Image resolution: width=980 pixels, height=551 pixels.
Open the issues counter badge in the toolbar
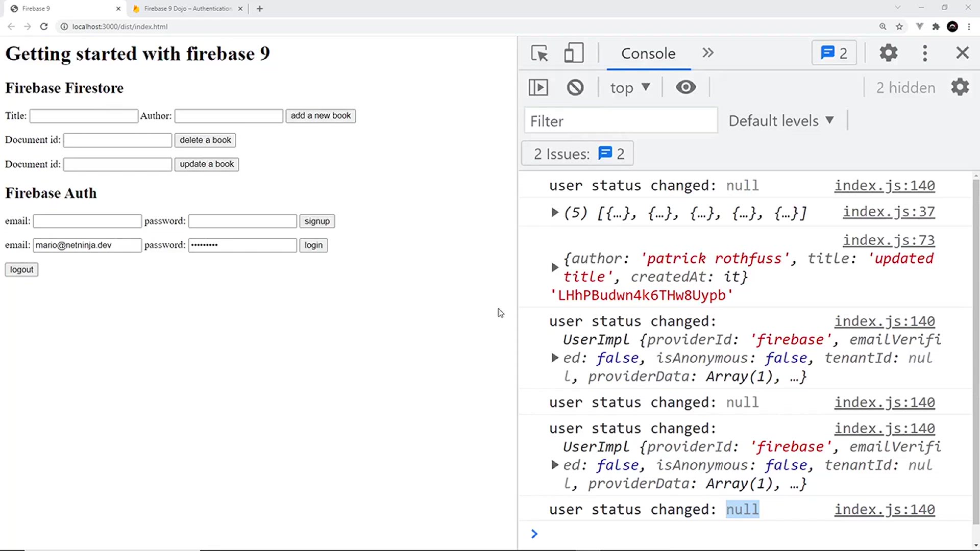834,53
